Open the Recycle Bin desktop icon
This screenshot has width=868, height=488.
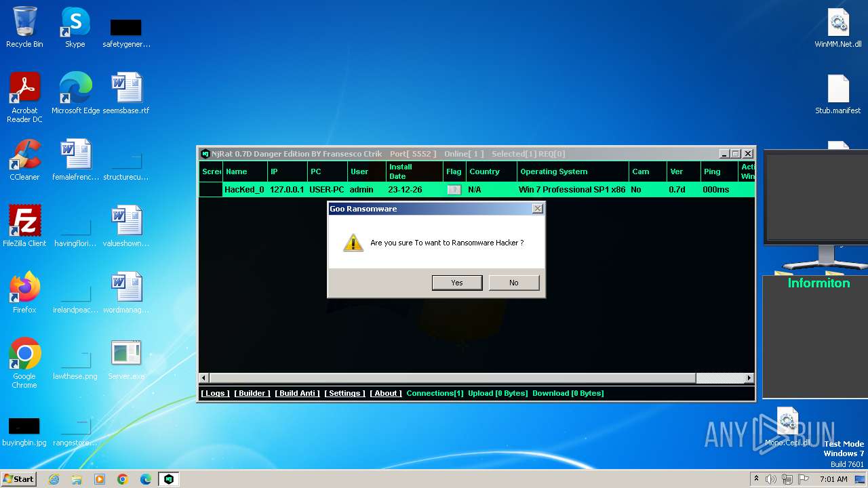pos(24,27)
